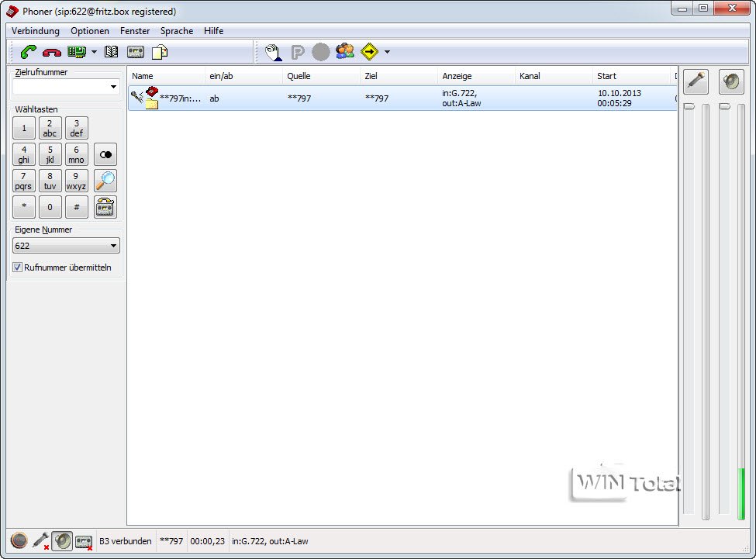Screen dimensions: 756x559
Task: Open the Optionen menu
Action: (x=90, y=31)
